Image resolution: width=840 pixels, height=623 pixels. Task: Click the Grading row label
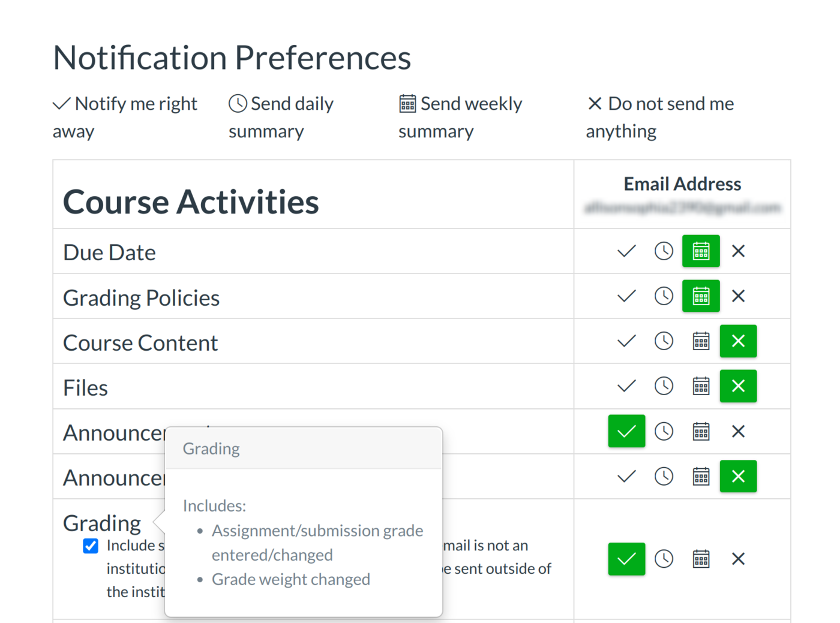coord(102,523)
